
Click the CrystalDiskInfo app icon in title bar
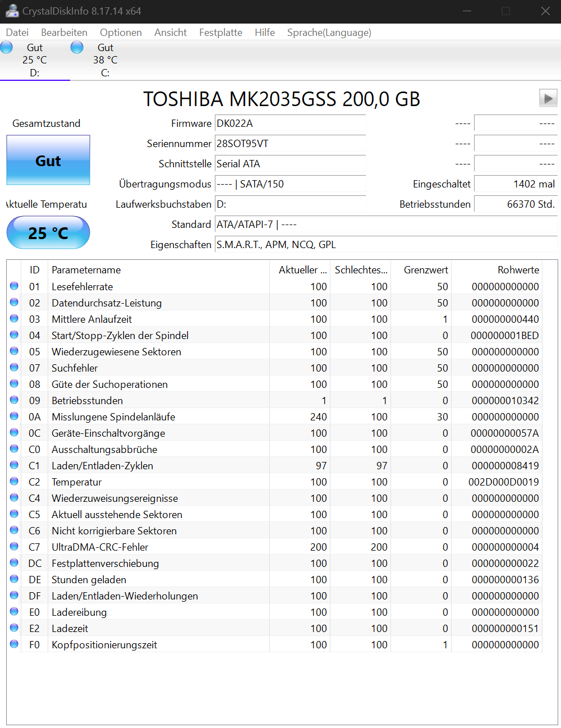12,11
